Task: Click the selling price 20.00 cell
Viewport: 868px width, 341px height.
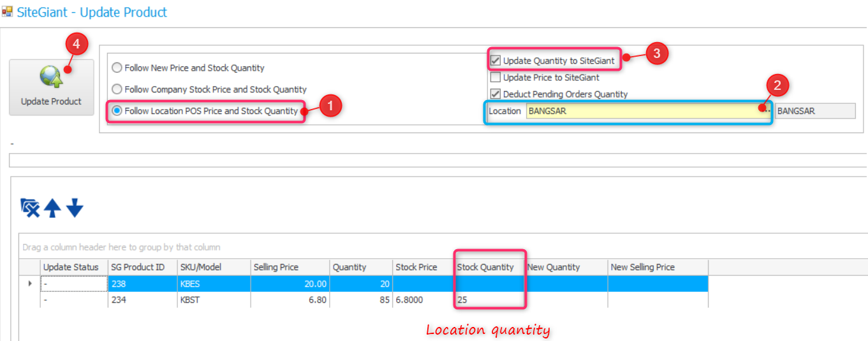Action: pyautogui.click(x=290, y=284)
